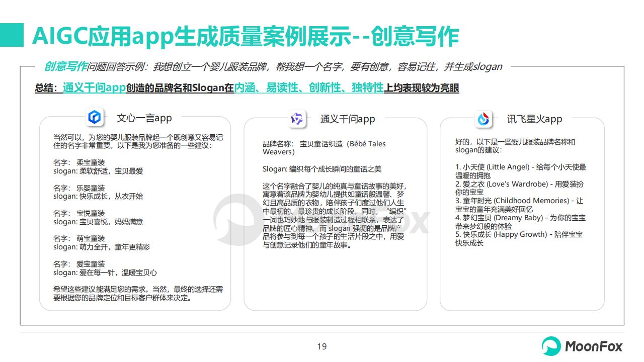This screenshot has height=362, width=644.
Task: Click the line 名字: 萌宝童装
Action: tap(79, 238)
